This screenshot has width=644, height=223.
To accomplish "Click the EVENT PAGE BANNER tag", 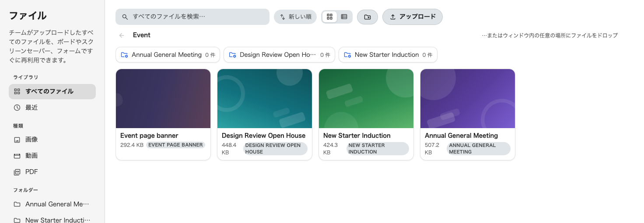I will click(175, 145).
